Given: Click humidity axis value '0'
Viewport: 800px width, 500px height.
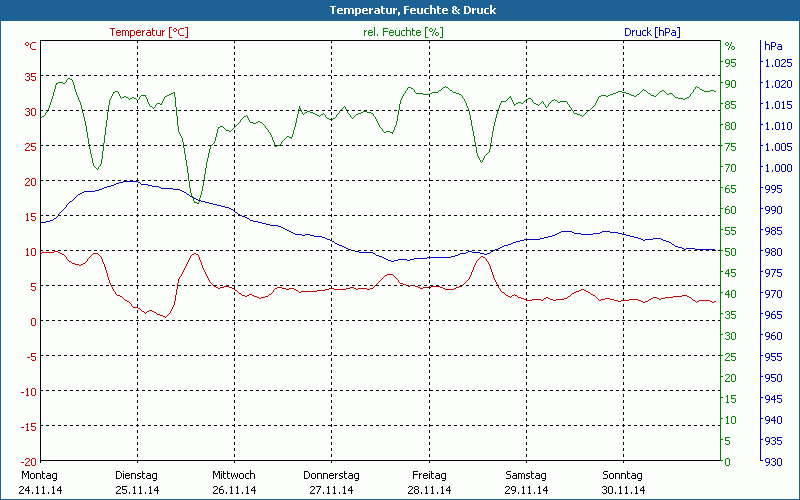Looking at the screenshot, I should click(x=728, y=462).
